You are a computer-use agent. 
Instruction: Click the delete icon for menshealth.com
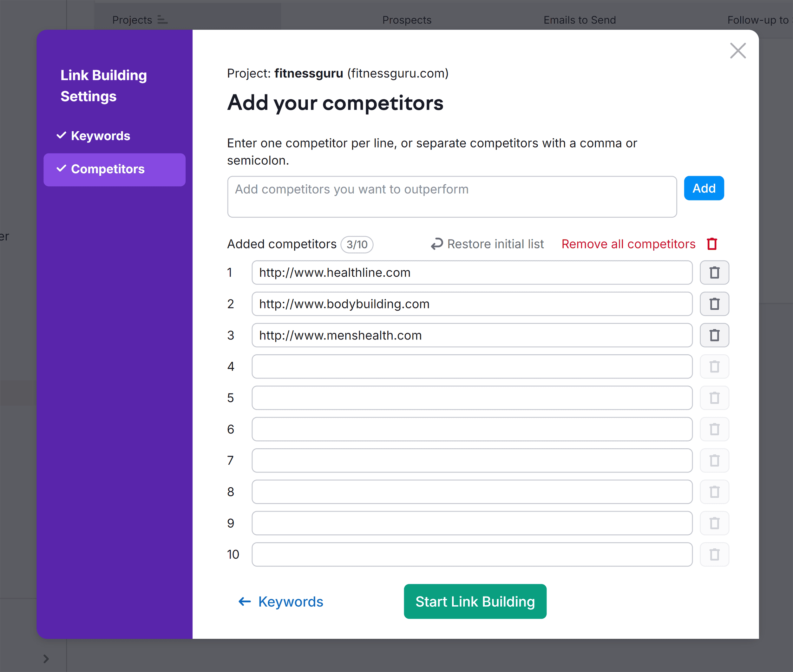click(x=714, y=335)
